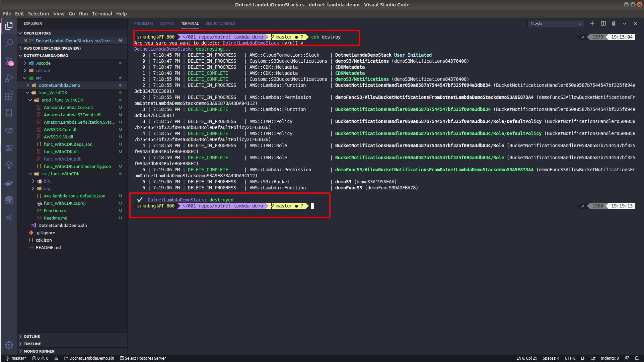Open the Extensions view
Image resolution: width=644 pixels, height=362 pixels.
coord(9,96)
